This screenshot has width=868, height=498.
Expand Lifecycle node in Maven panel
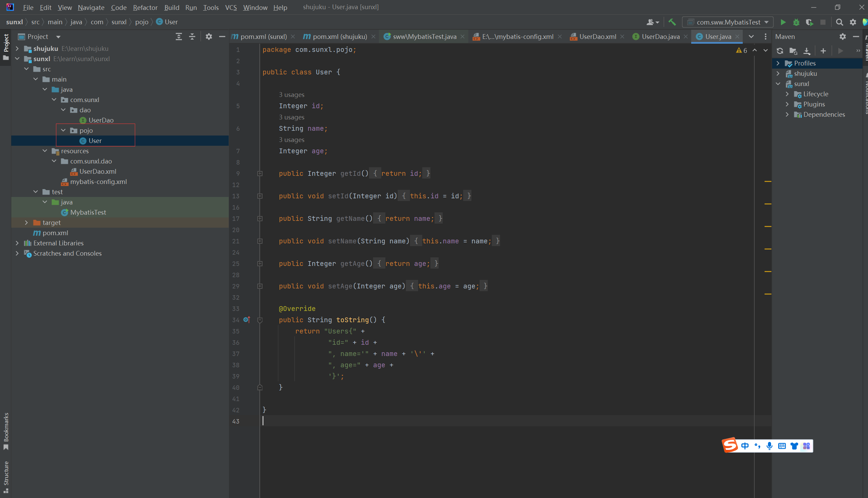point(787,94)
